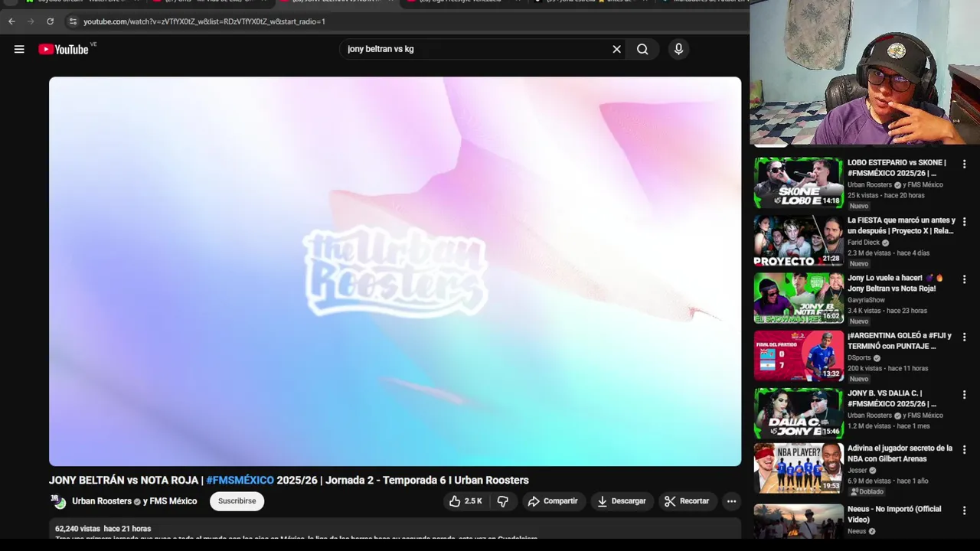Screen dimensions: 980x551
Task: Click the browser forward arrow
Action: (x=31, y=21)
